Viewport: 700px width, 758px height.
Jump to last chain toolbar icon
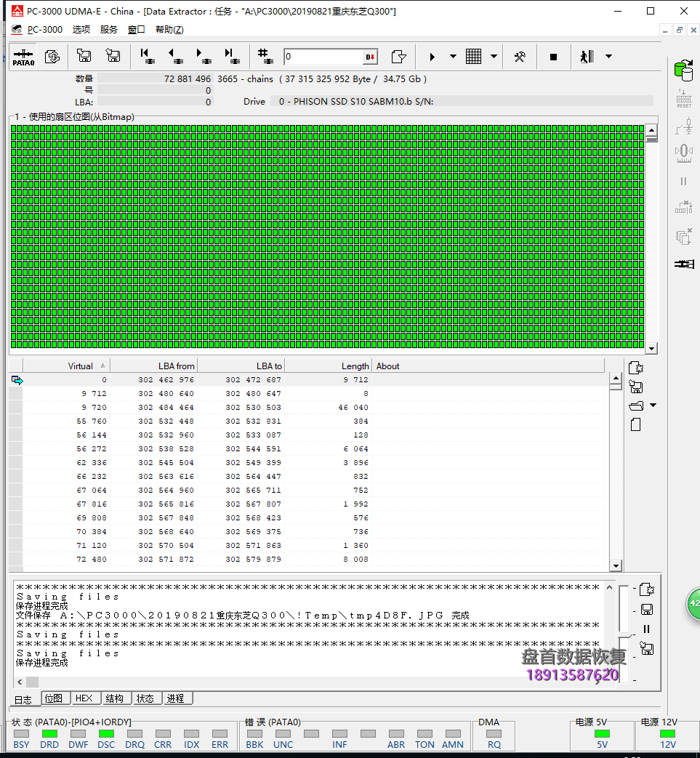click(x=232, y=57)
